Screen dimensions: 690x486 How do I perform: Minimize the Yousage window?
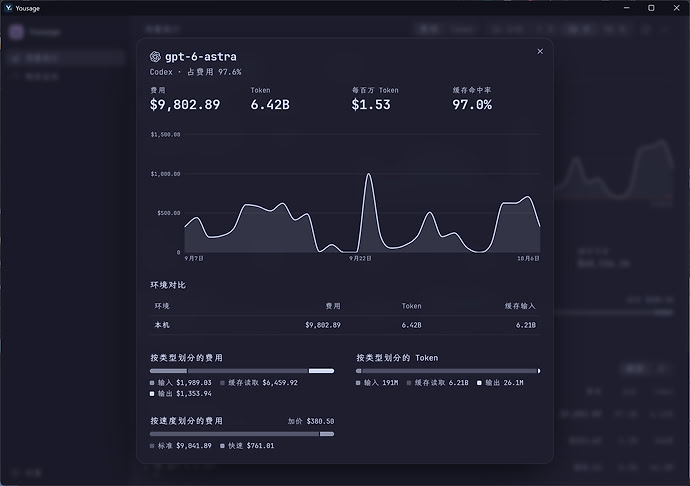pos(627,8)
